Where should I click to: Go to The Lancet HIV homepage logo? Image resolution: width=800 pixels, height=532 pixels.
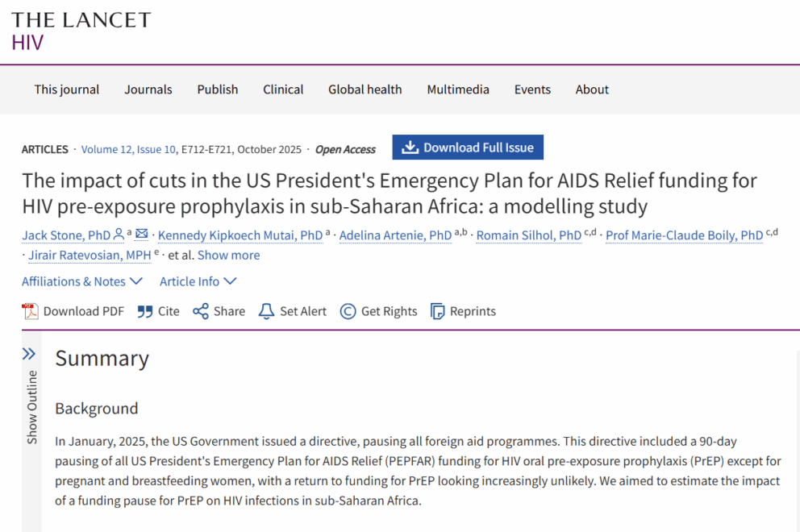[81, 30]
